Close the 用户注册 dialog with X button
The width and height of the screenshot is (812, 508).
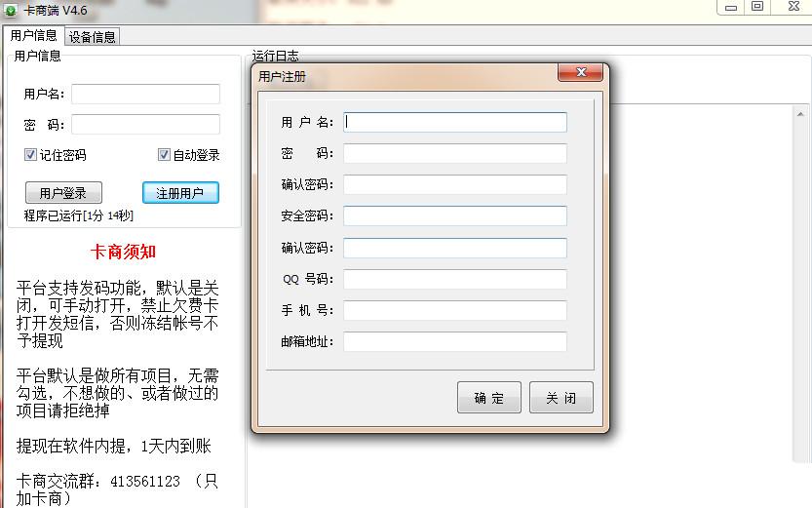coord(580,73)
